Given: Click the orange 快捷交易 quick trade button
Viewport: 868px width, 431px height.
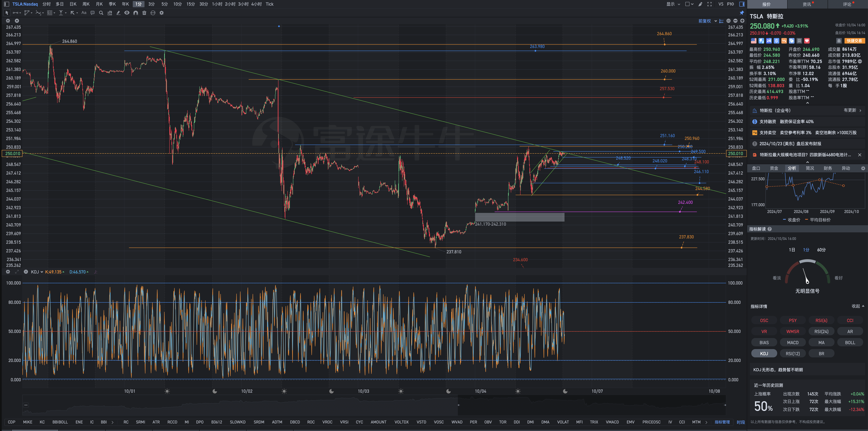Looking at the screenshot, I should (x=855, y=41).
